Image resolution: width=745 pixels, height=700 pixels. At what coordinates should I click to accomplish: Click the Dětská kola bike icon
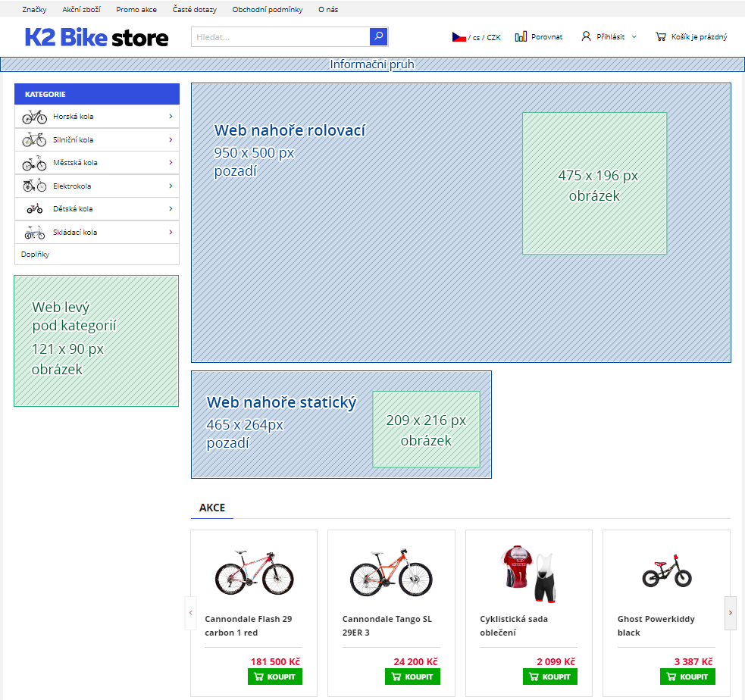[35, 208]
